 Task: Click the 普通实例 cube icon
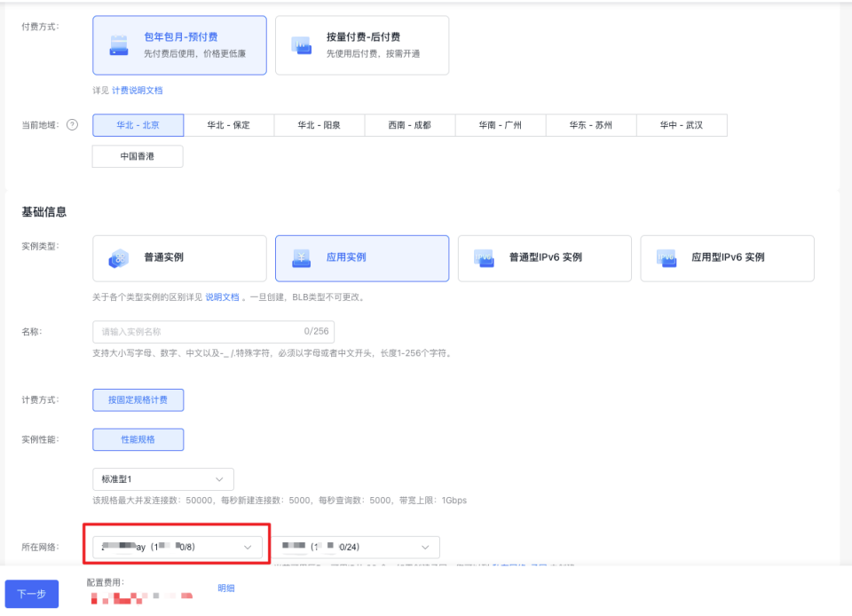(x=119, y=258)
